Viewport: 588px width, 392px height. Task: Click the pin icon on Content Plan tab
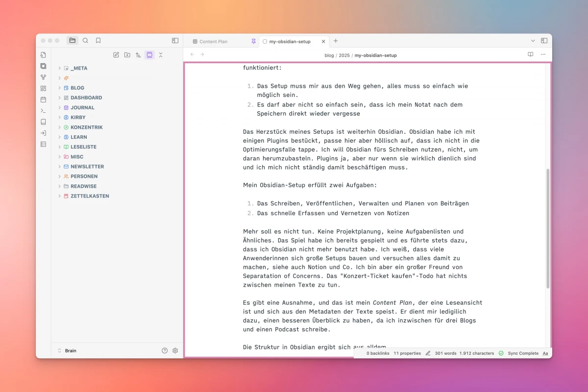point(253,42)
